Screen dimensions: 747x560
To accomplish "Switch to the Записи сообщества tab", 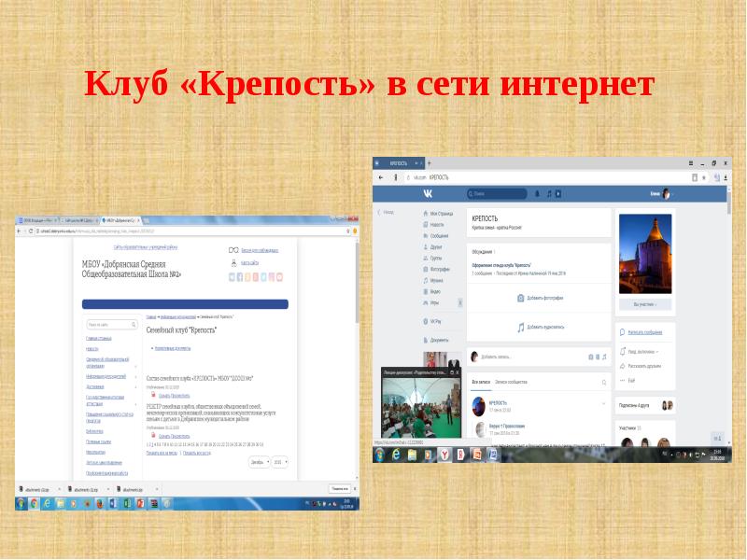I will coord(511,383).
